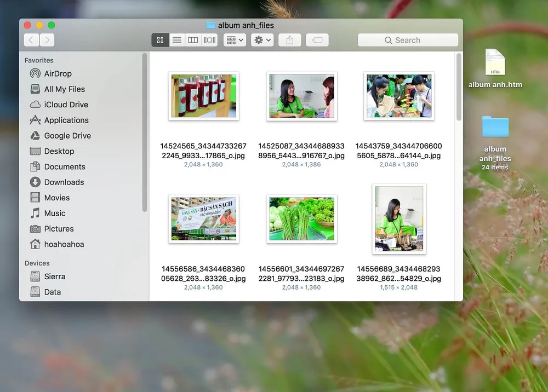Open AirDrop in the sidebar
The image size is (548, 392).
pos(58,73)
